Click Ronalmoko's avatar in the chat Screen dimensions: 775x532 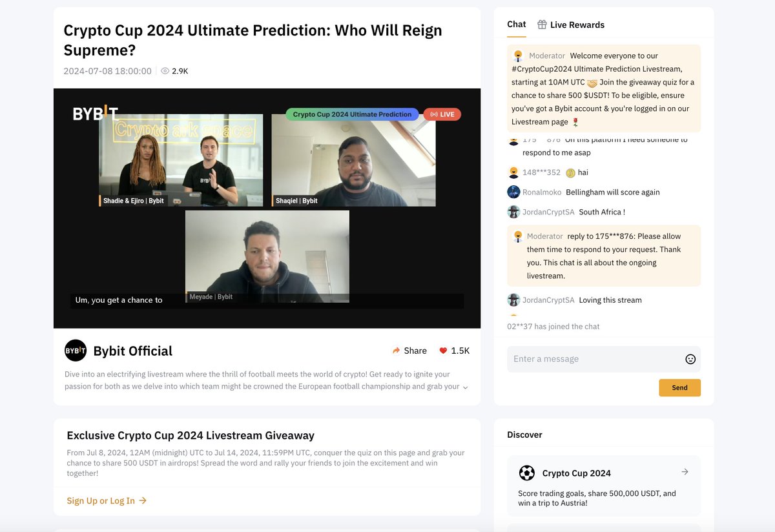coord(513,192)
